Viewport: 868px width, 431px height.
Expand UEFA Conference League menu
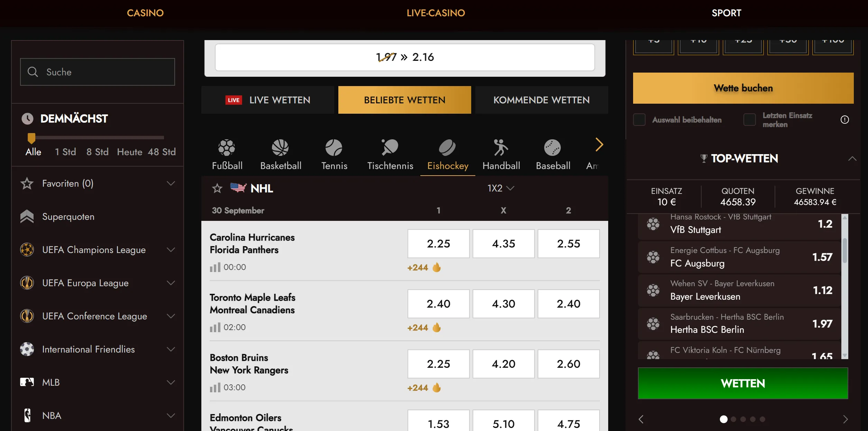pyautogui.click(x=171, y=316)
